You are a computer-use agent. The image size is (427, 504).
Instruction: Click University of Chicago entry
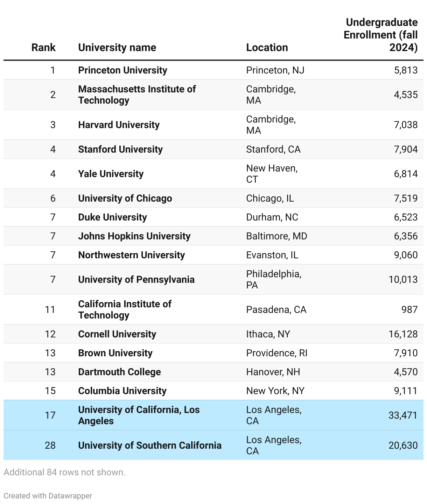pyautogui.click(x=125, y=198)
